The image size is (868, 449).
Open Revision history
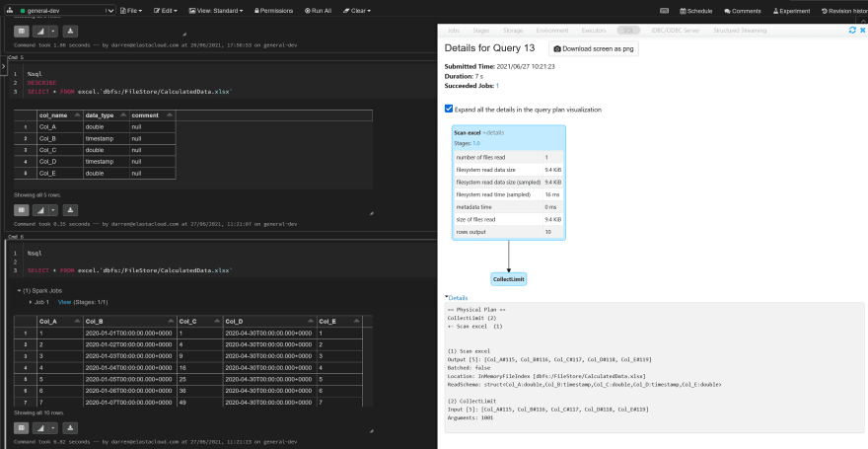tap(844, 11)
